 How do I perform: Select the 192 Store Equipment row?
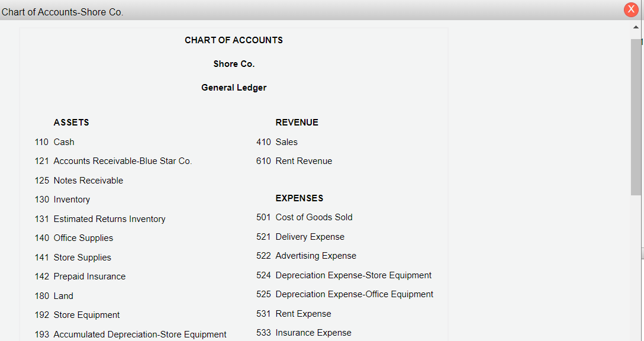point(77,315)
